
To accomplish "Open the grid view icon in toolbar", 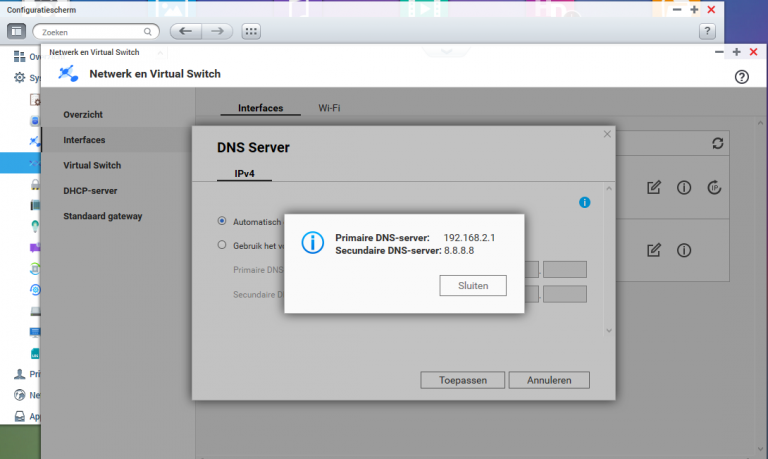I will tap(250, 31).
